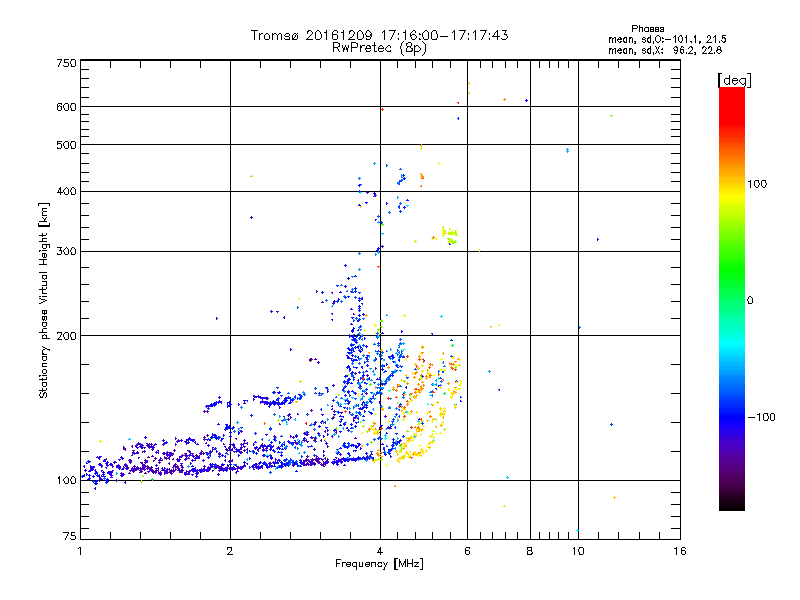Click the plot title 'Tromsø 20161209 17:16:00-17:17:43'
Viewport: 800px width, 600px height.
(379, 35)
